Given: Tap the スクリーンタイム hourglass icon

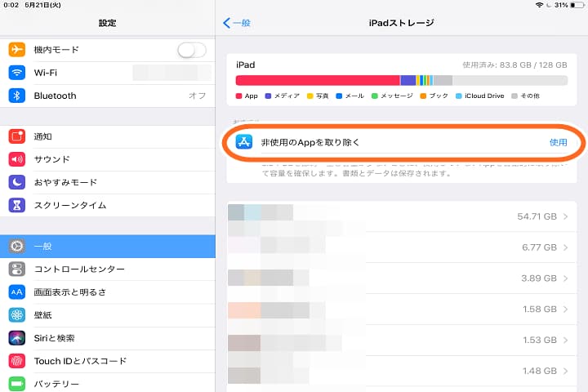Looking at the screenshot, I should click(17, 205).
